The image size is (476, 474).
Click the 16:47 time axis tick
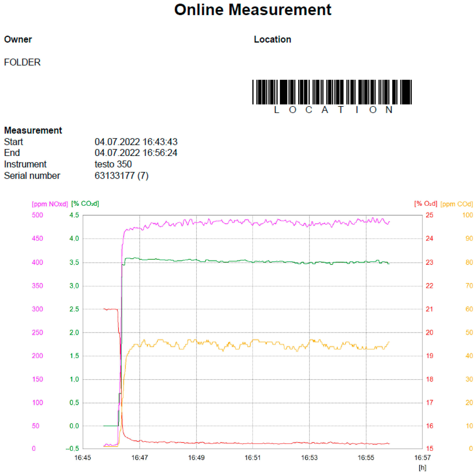pyautogui.click(x=139, y=457)
